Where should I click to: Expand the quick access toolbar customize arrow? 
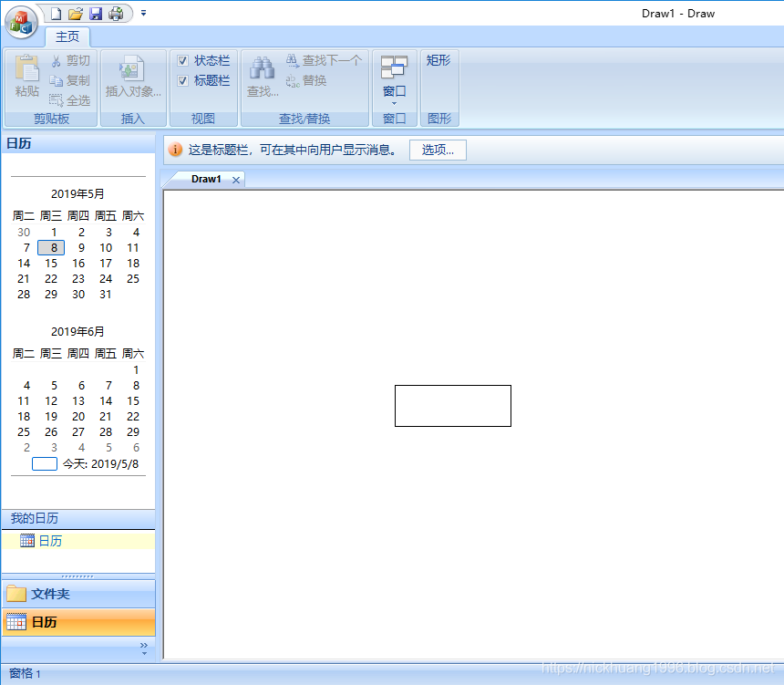[x=143, y=13]
